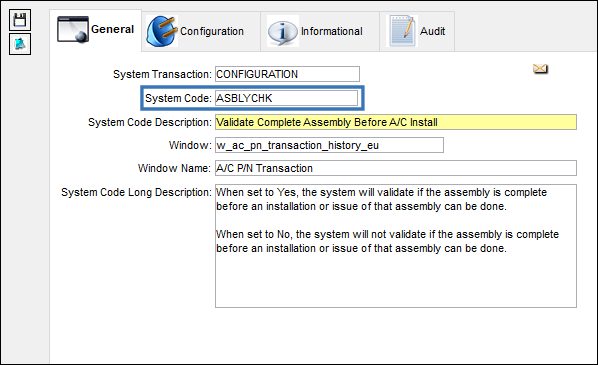
Task: Switch to the Configuration tab
Action: coord(201,31)
